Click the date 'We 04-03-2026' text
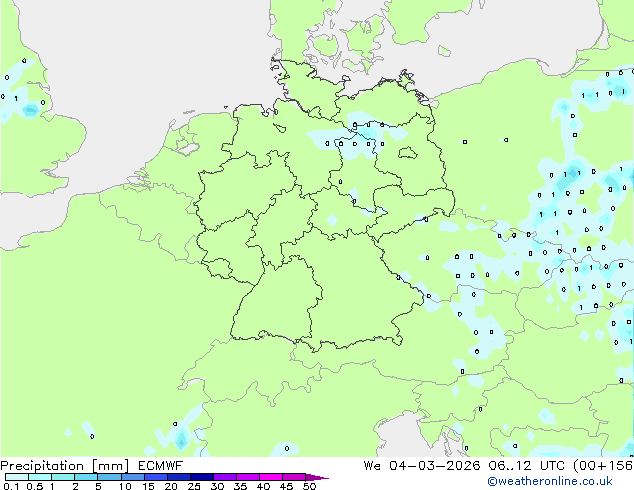This screenshot has height=490, width=634. pyautogui.click(x=422, y=466)
